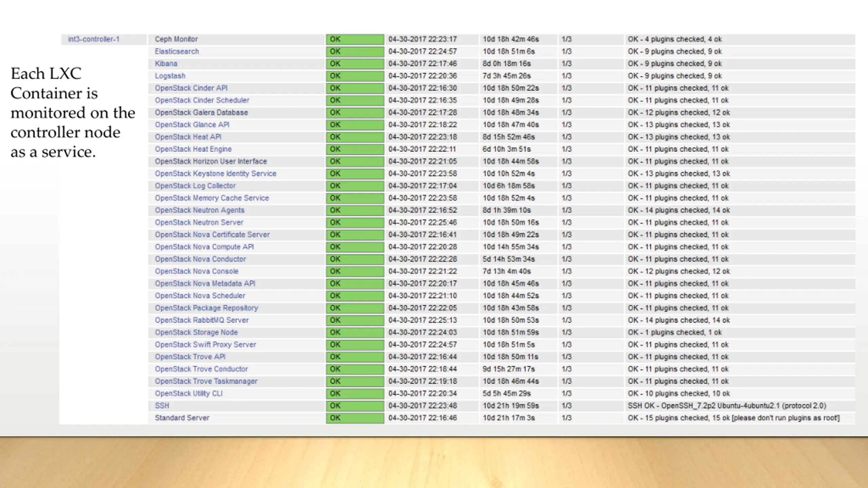Open OpenStack Keystone Identity Service link
Viewport: 868px width, 488px height.
[x=215, y=174]
